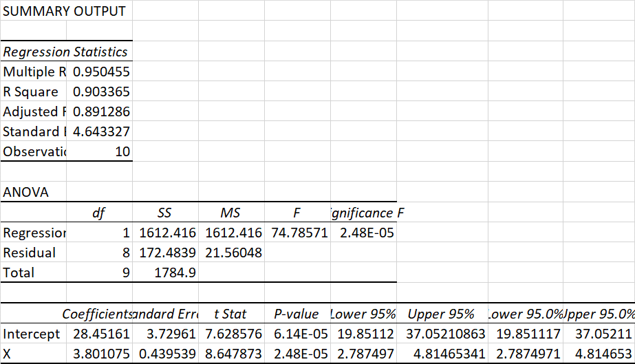
Task: Click R Square value 0.903365
Action: point(101,92)
